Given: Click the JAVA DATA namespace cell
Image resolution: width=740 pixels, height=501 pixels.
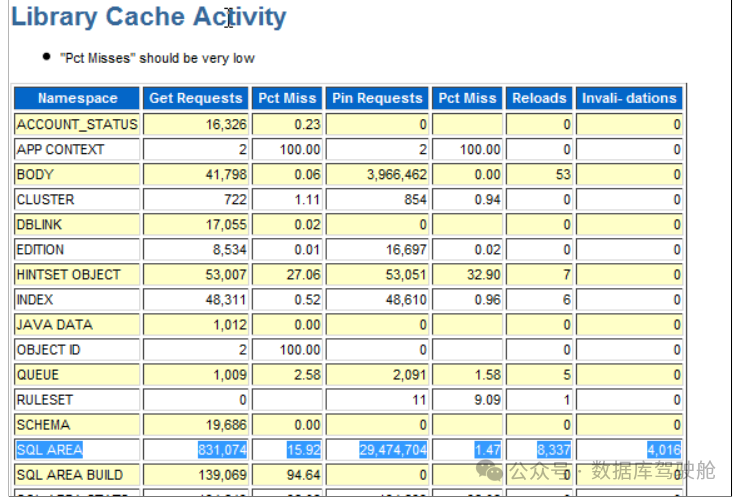Looking at the screenshot, I should click(77, 325).
